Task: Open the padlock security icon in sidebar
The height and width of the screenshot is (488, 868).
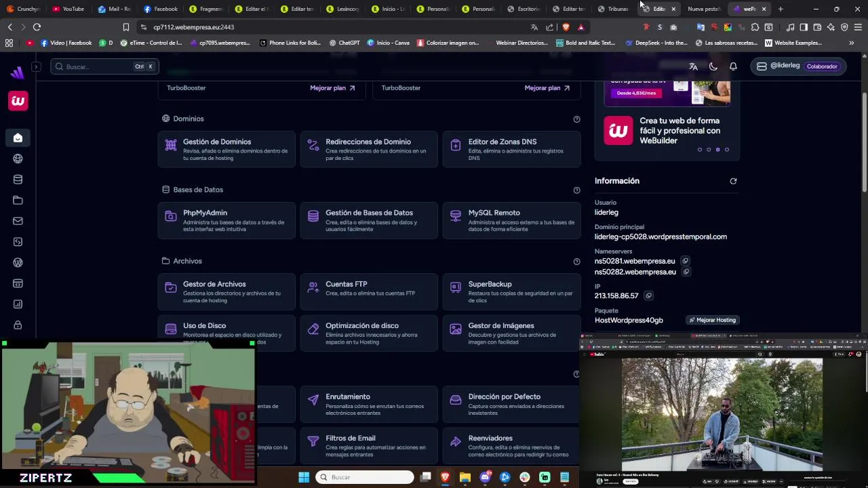Action: click(18, 325)
